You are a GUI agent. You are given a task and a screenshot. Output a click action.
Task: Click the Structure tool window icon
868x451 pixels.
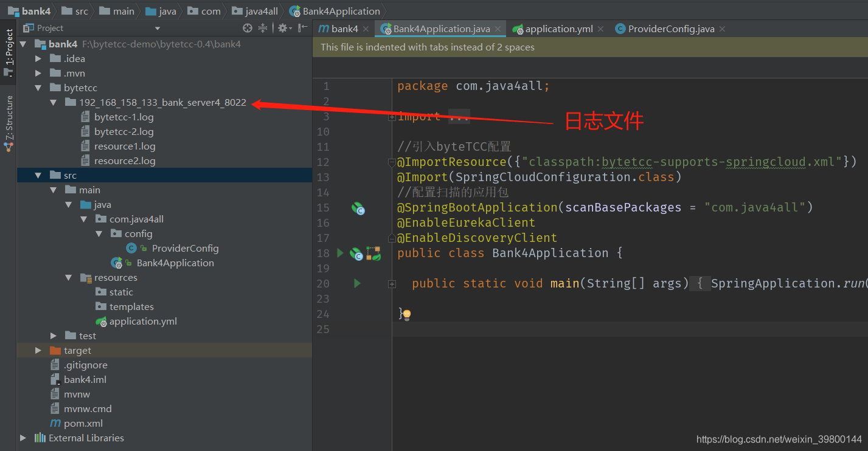(x=9, y=146)
